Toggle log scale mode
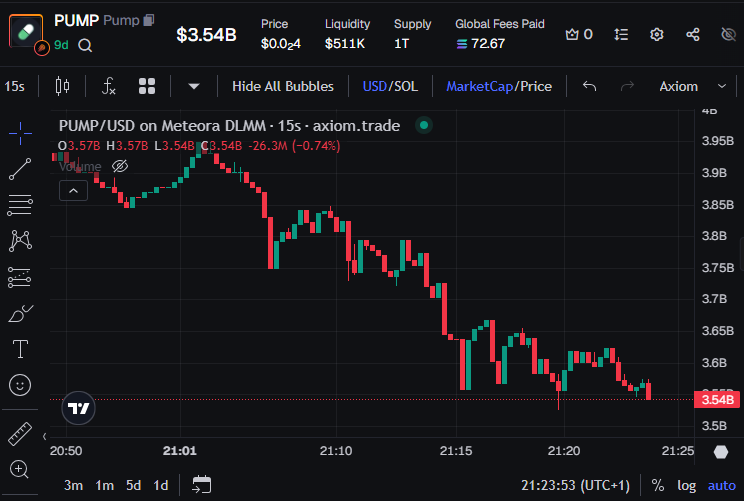 [687, 485]
